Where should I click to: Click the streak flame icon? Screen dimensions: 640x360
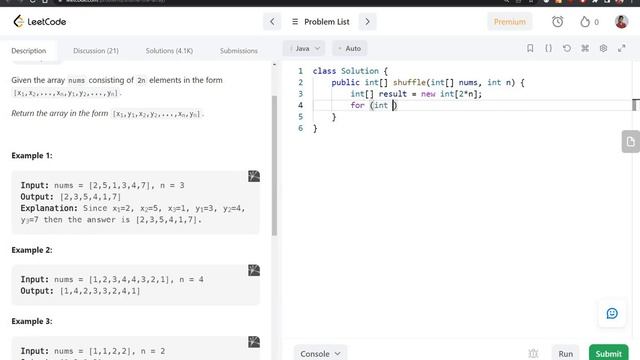tap(585, 22)
